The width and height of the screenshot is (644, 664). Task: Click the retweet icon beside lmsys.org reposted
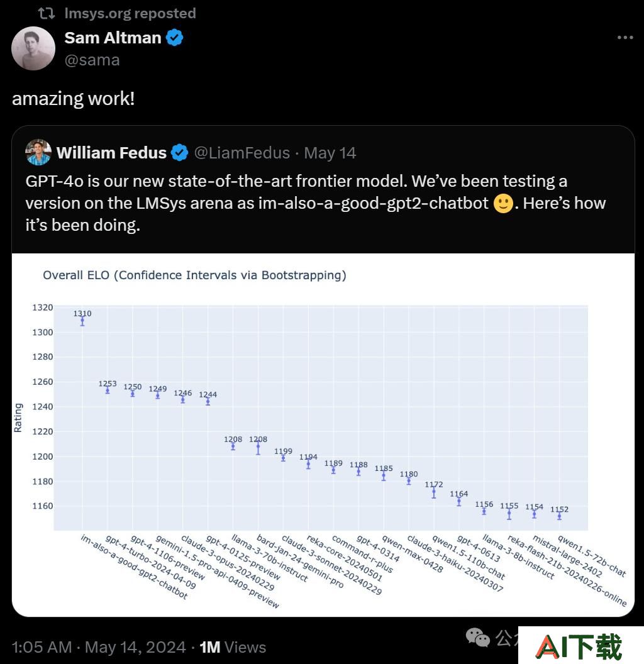click(x=47, y=14)
